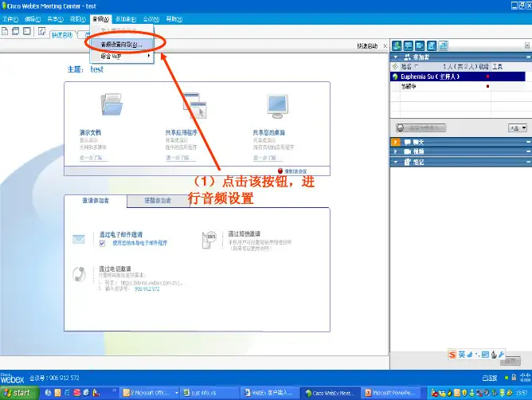Click the document share folder icon

tap(111, 104)
